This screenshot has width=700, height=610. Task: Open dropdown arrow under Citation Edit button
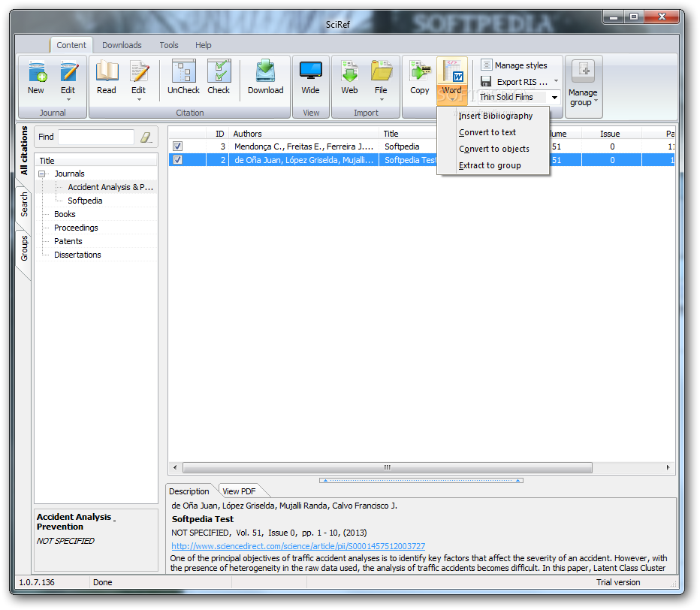click(x=139, y=100)
